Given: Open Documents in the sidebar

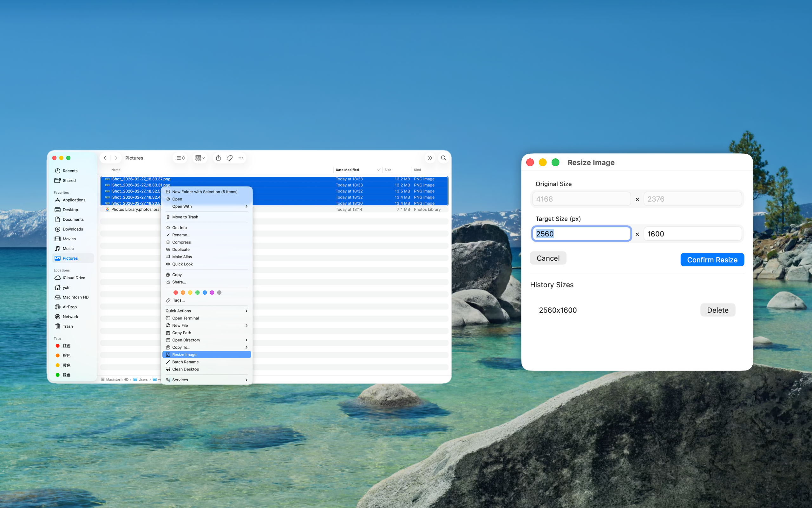Looking at the screenshot, I should click(73, 219).
